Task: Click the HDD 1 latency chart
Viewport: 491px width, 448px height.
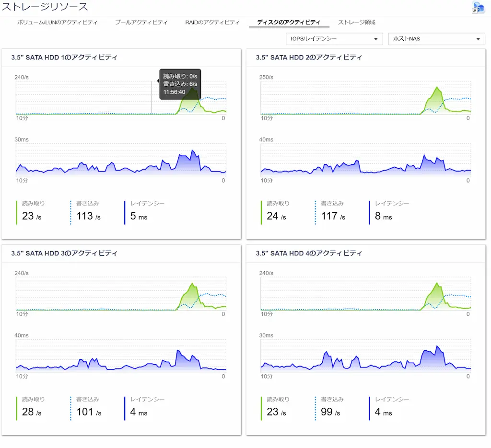Action: tap(121, 160)
